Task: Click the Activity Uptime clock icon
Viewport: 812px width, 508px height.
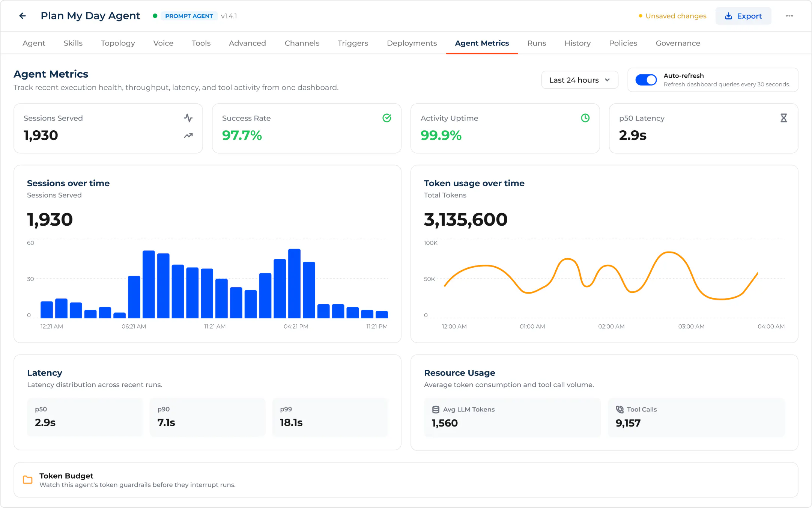Action: coord(585,118)
